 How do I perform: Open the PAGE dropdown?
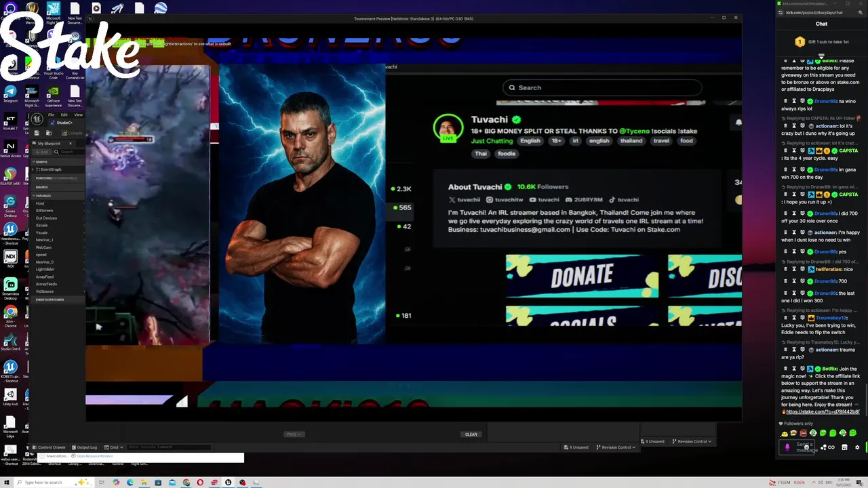pos(293,434)
